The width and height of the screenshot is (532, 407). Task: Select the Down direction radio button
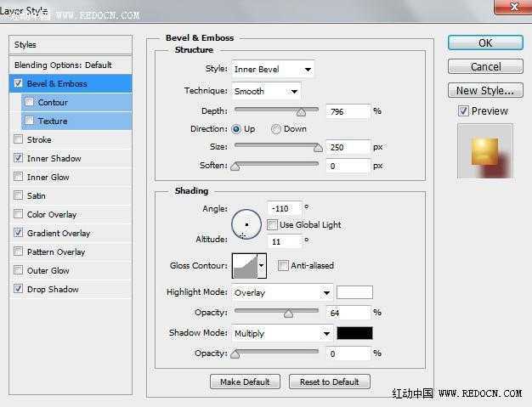[x=276, y=129]
